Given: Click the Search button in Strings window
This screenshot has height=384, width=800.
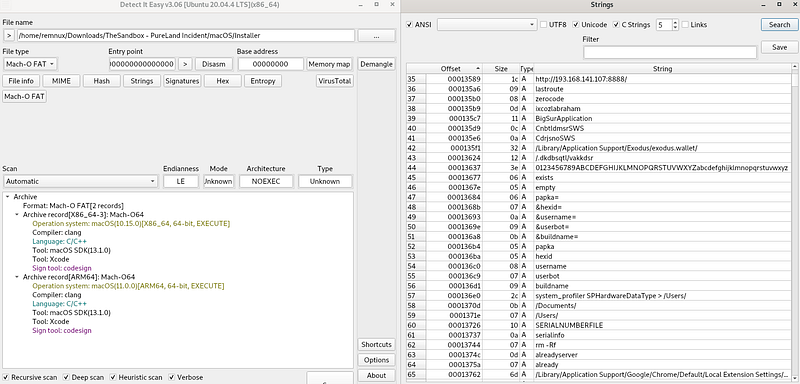Looking at the screenshot, I should pyautogui.click(x=779, y=24).
